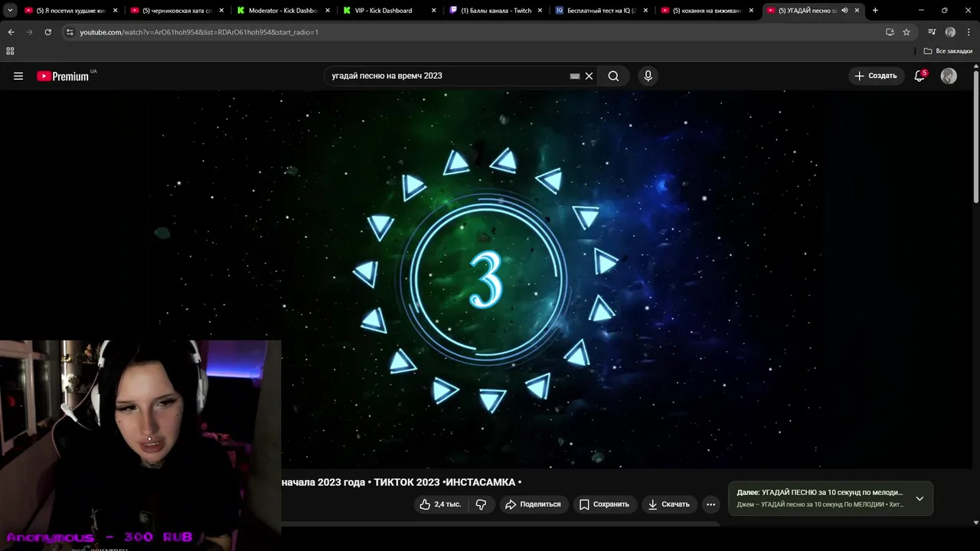The width and height of the screenshot is (980, 551).
Task: Close the УГАДАЙ песню tab
Action: 857,11
